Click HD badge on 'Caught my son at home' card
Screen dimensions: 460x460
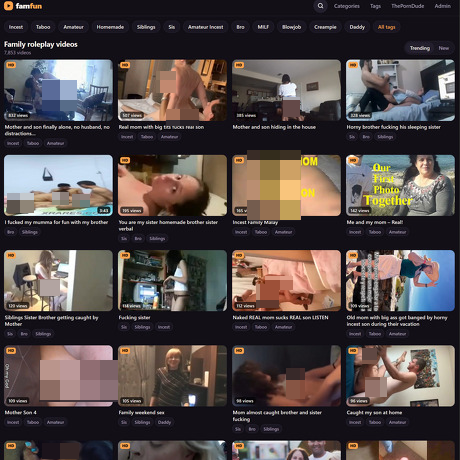pyautogui.click(x=353, y=351)
